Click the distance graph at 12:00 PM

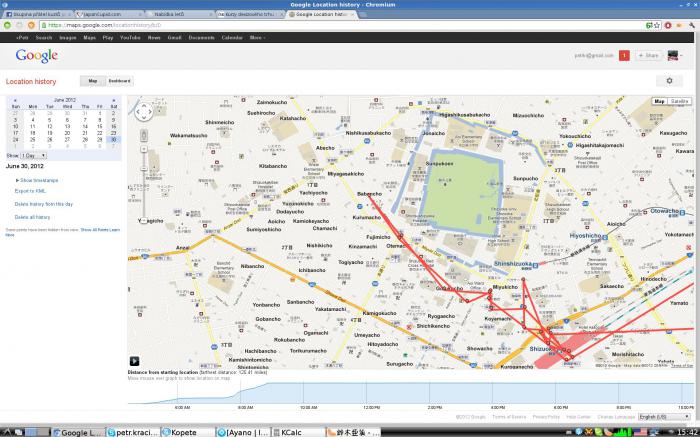coord(367,393)
